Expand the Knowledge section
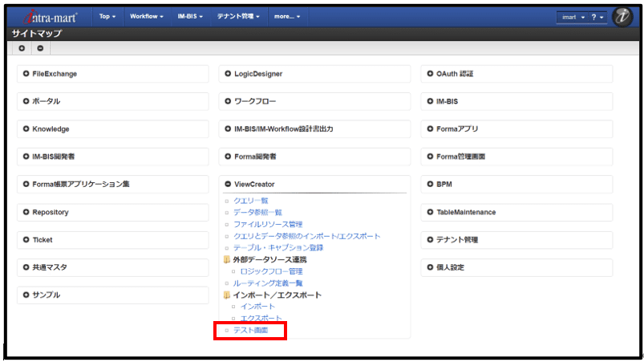644x362 pixels. tap(112, 129)
